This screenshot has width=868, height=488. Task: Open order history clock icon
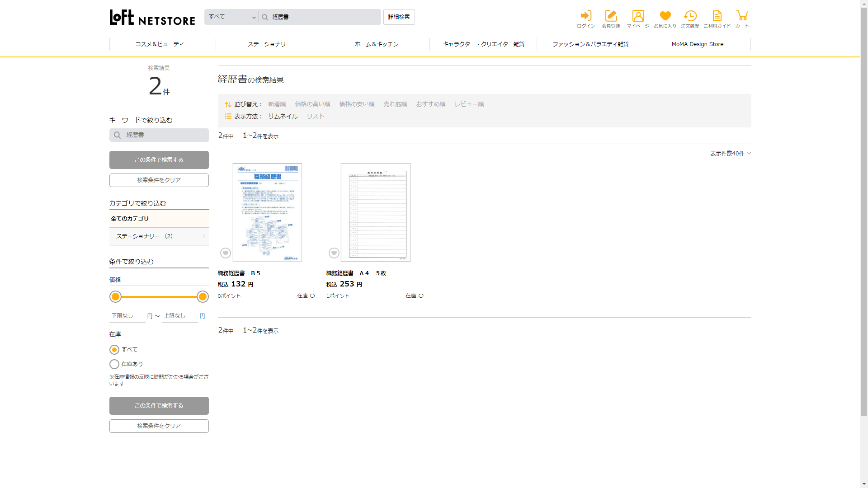coord(690,16)
